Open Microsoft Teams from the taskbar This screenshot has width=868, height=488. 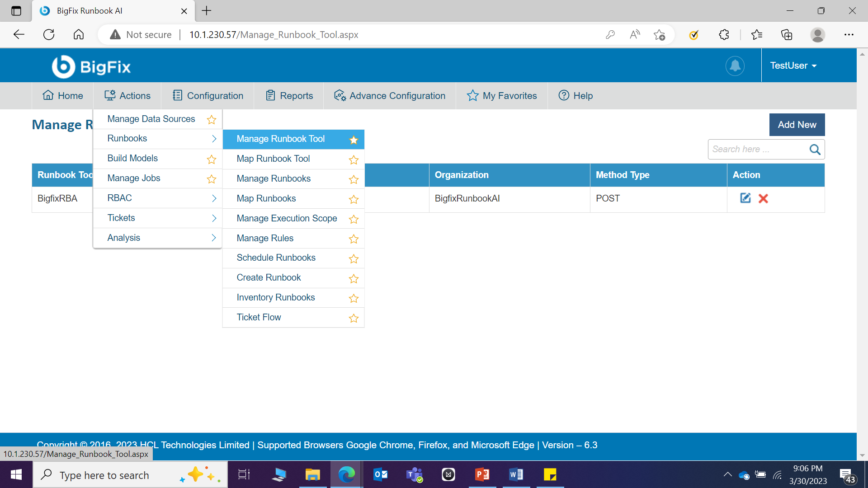(x=414, y=474)
